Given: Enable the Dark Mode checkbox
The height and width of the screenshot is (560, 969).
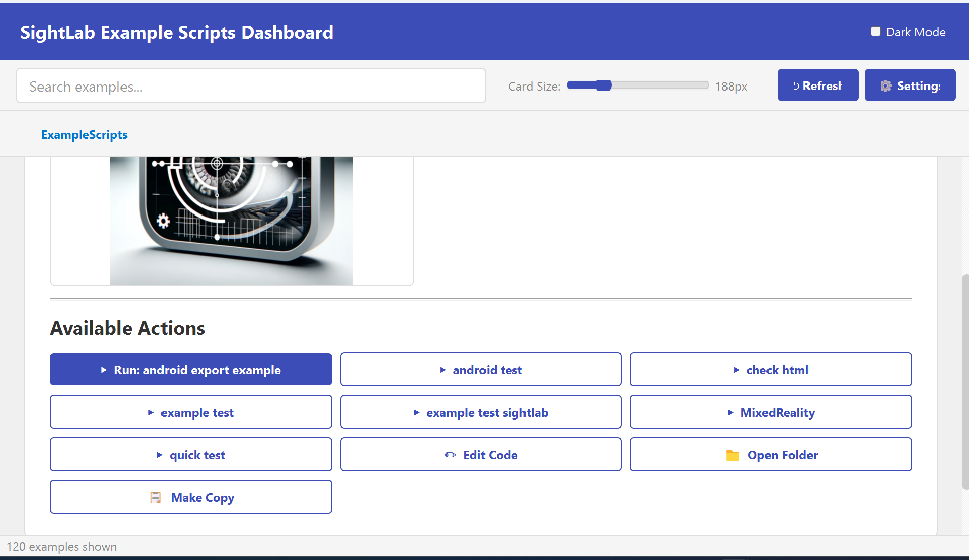Looking at the screenshot, I should [x=876, y=32].
